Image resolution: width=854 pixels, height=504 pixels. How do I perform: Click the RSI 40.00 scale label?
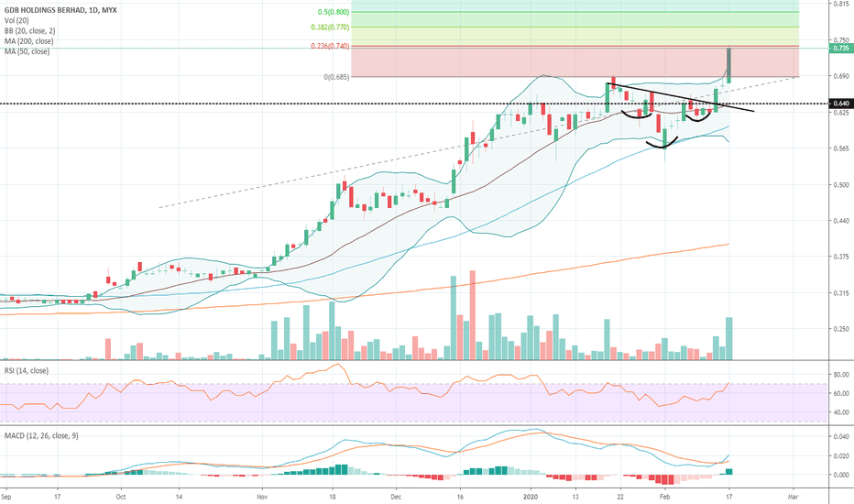pyautogui.click(x=841, y=412)
